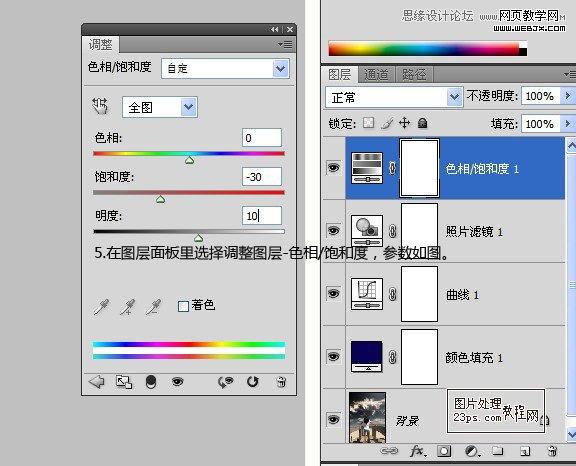Click the chain link icon on 曲线 1 layer
576x466 pixels.
tap(392, 294)
